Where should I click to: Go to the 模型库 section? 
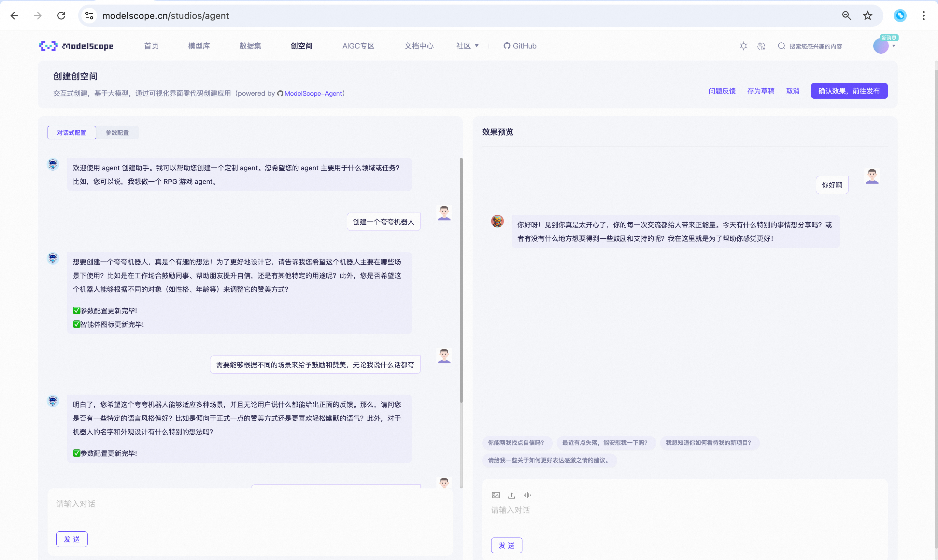coord(199,46)
